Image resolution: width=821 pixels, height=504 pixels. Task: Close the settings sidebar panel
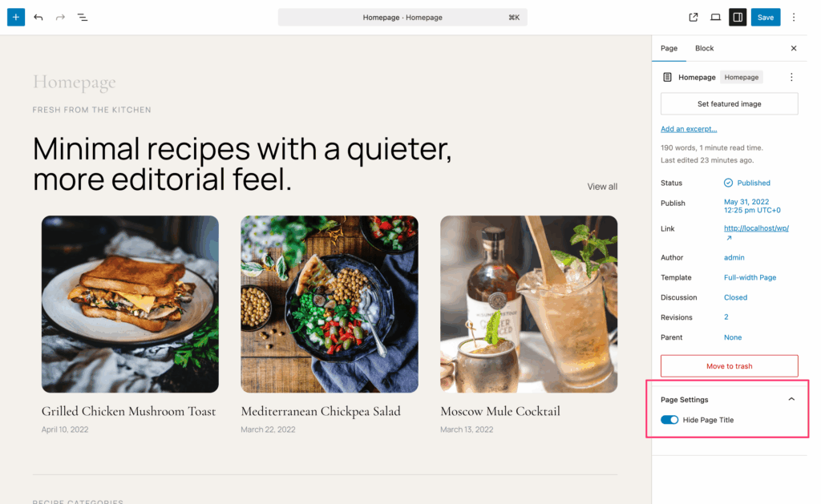tap(794, 48)
